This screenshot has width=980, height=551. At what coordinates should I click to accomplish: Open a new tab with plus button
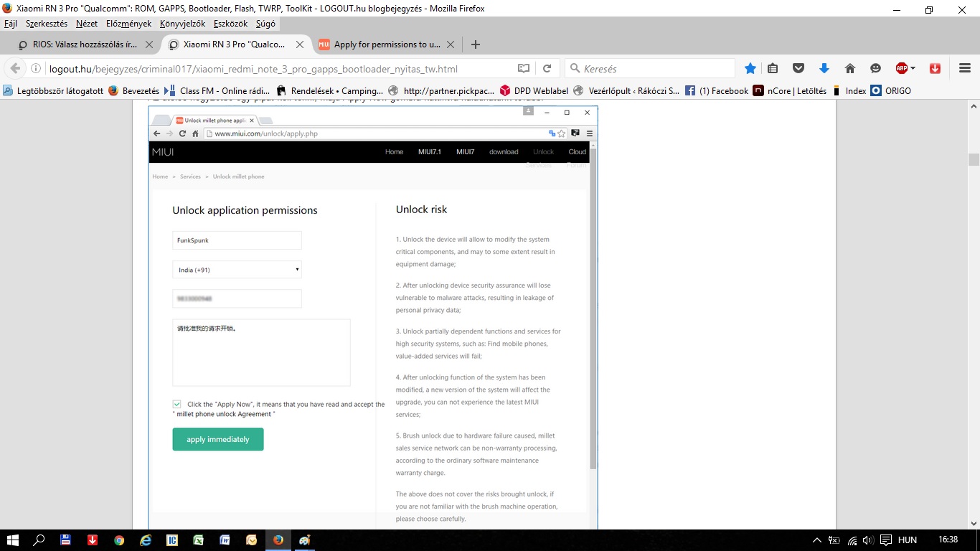(x=476, y=44)
